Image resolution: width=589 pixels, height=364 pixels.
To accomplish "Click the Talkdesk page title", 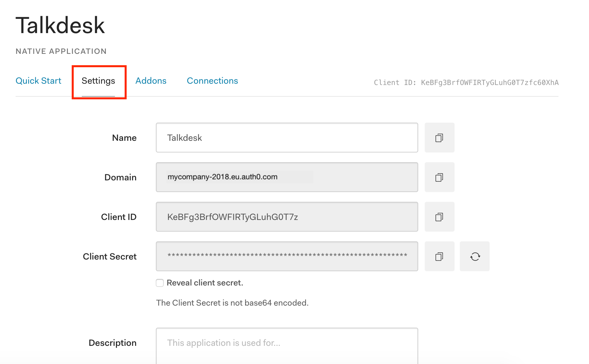I will (x=60, y=25).
